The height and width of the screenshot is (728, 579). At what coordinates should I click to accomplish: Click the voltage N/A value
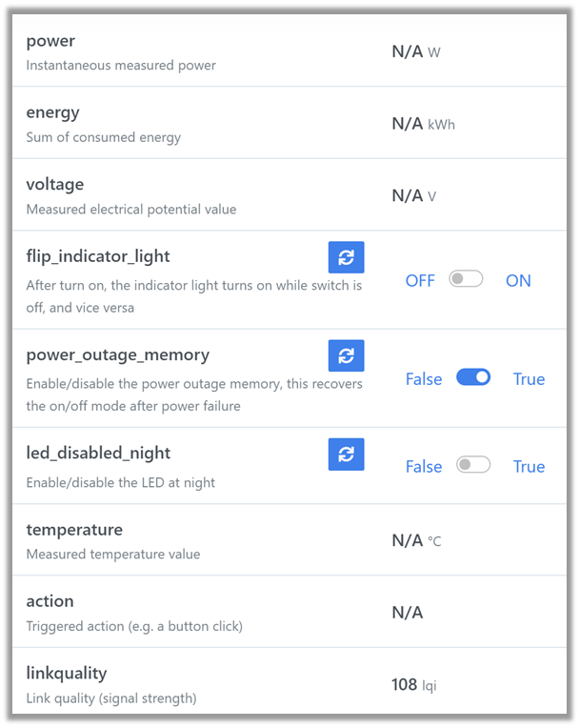tap(407, 195)
